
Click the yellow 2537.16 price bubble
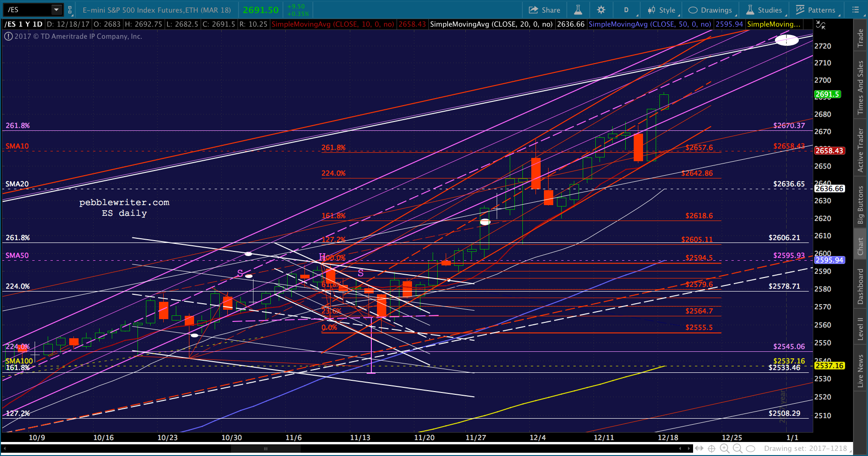click(830, 366)
